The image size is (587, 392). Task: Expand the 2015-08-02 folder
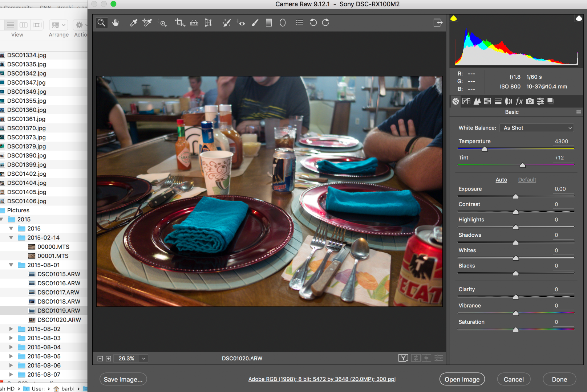pyautogui.click(x=11, y=329)
